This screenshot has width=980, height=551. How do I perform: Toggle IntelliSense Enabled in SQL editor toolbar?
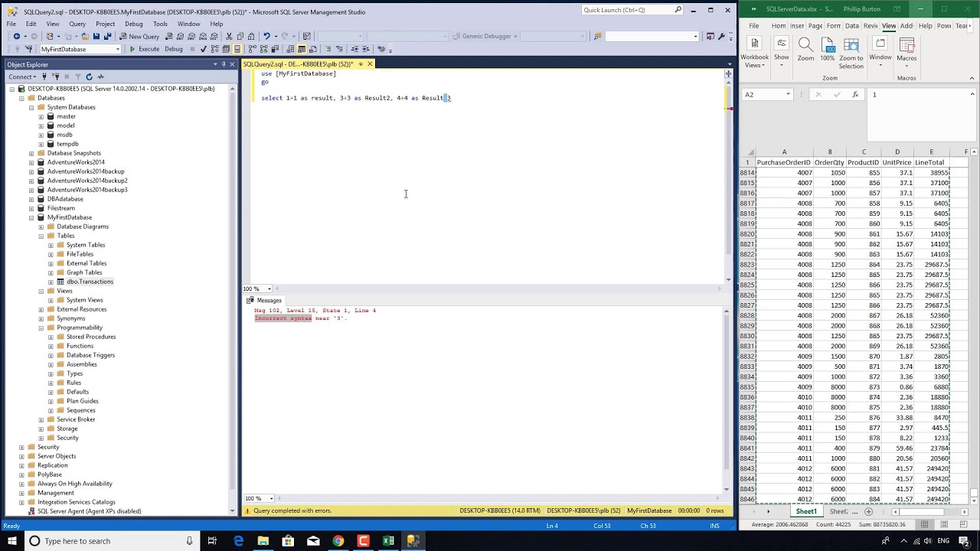click(x=237, y=49)
